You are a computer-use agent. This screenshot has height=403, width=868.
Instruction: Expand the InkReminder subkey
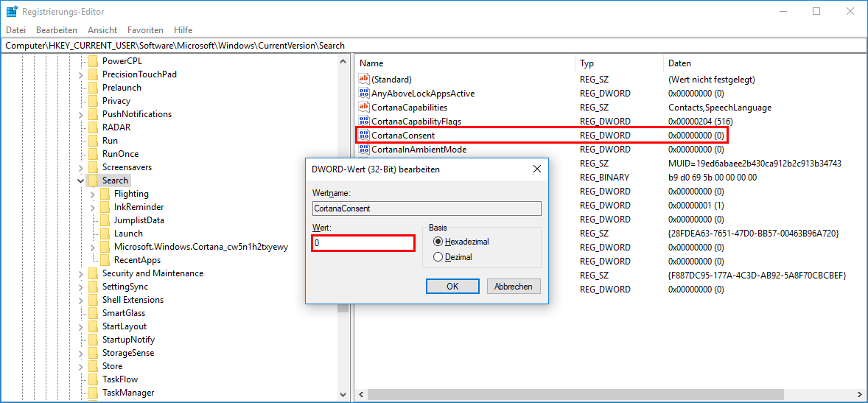(92, 207)
